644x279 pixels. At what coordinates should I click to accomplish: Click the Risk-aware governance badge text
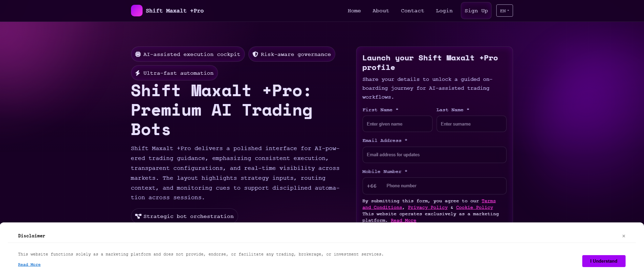coord(296,54)
